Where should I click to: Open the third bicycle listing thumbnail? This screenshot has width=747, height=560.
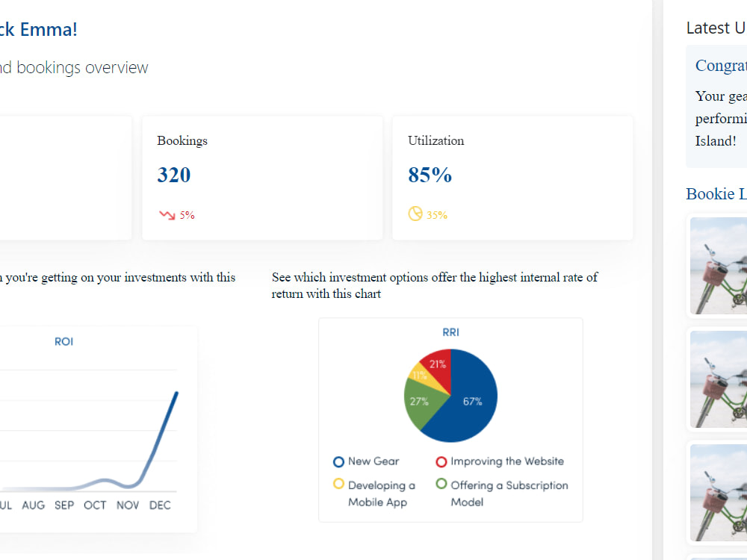tap(719, 492)
